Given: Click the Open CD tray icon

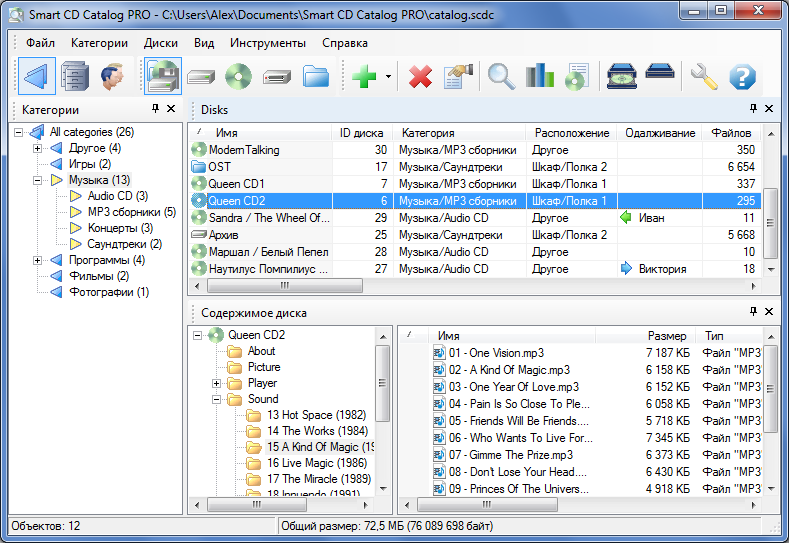Looking at the screenshot, I should pyautogui.click(x=621, y=76).
